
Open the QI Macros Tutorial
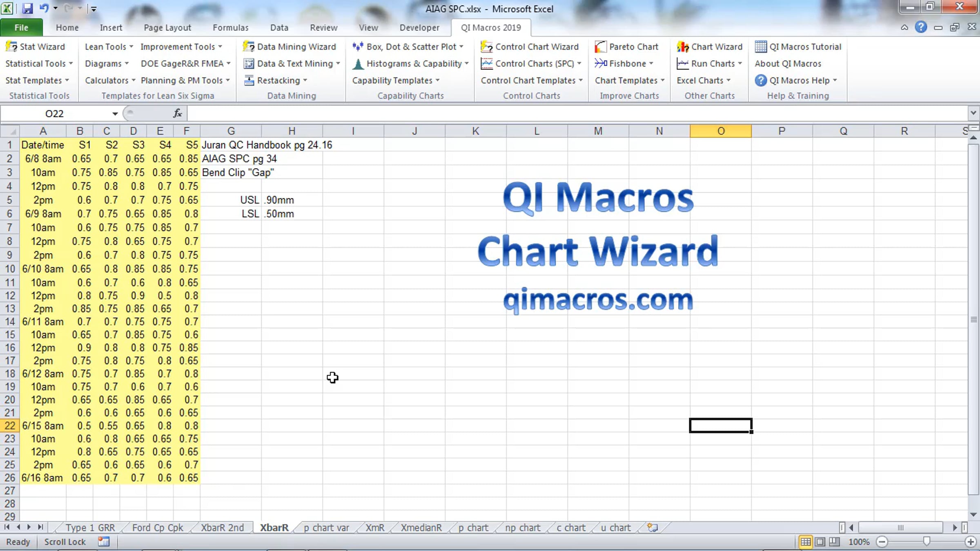click(798, 47)
